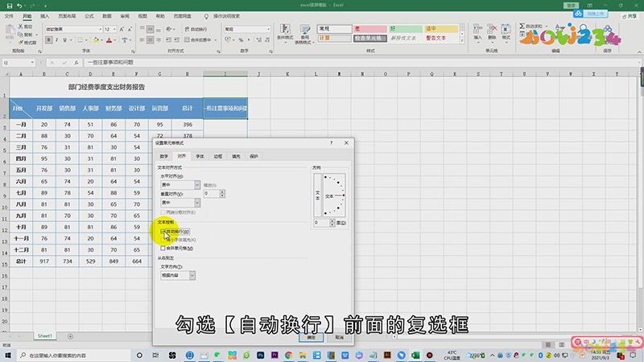Click Wrap Text button in ribbon
The height and width of the screenshot is (362, 644).
pyautogui.click(x=196, y=29)
